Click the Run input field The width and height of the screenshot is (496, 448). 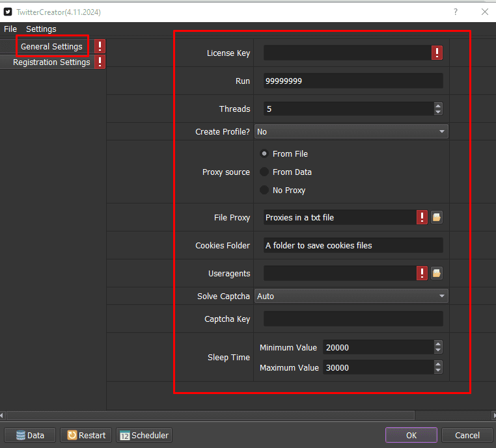pyautogui.click(x=353, y=81)
